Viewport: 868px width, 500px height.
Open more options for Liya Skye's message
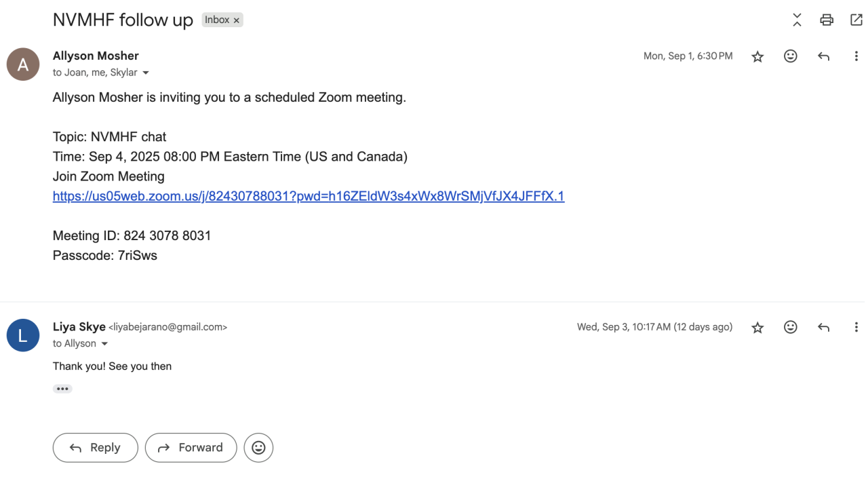[856, 327]
